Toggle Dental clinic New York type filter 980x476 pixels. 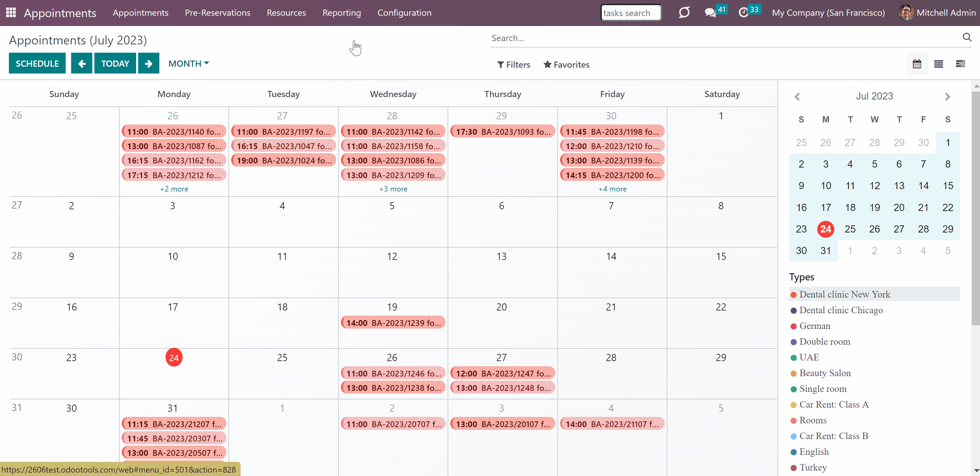pyautogui.click(x=874, y=294)
